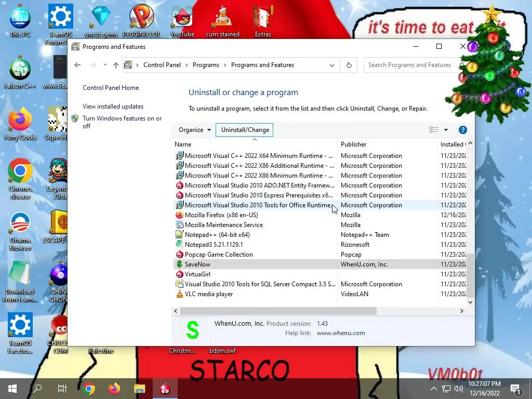
Task: Click the WhenU.com, Inc. publisher cell
Action: coord(364,264)
